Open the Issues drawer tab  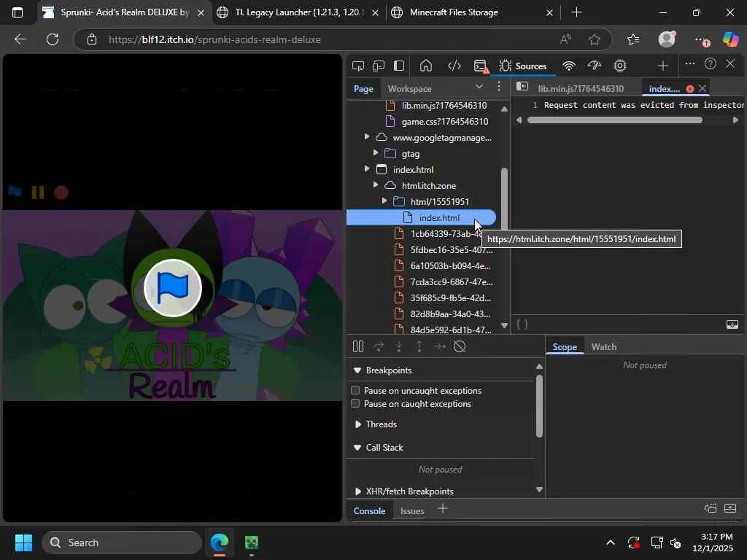tap(412, 510)
